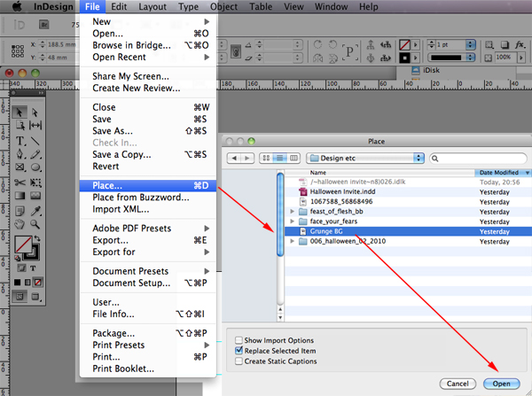Click rotate 90 clockwise icon
This screenshot has width=532, height=396.
pos(318,44)
